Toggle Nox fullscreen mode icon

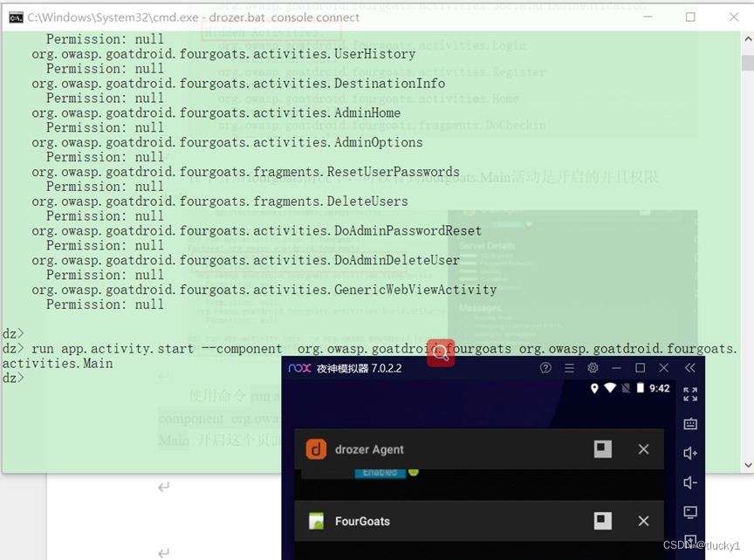point(690,394)
